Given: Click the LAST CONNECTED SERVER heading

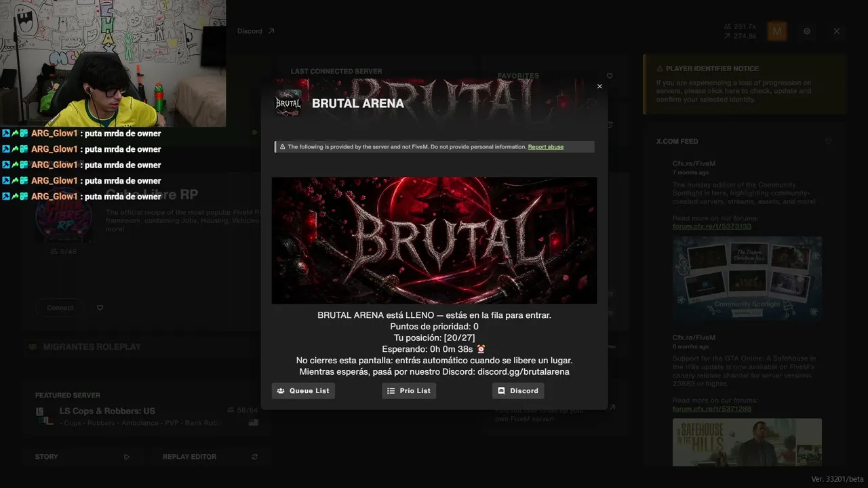Looking at the screenshot, I should coord(336,71).
